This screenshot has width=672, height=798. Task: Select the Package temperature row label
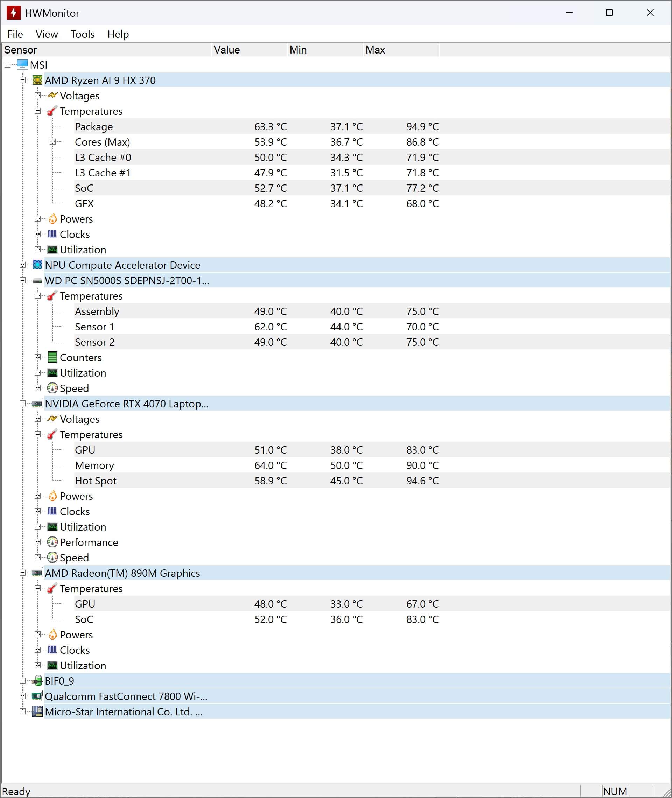pyautogui.click(x=94, y=126)
